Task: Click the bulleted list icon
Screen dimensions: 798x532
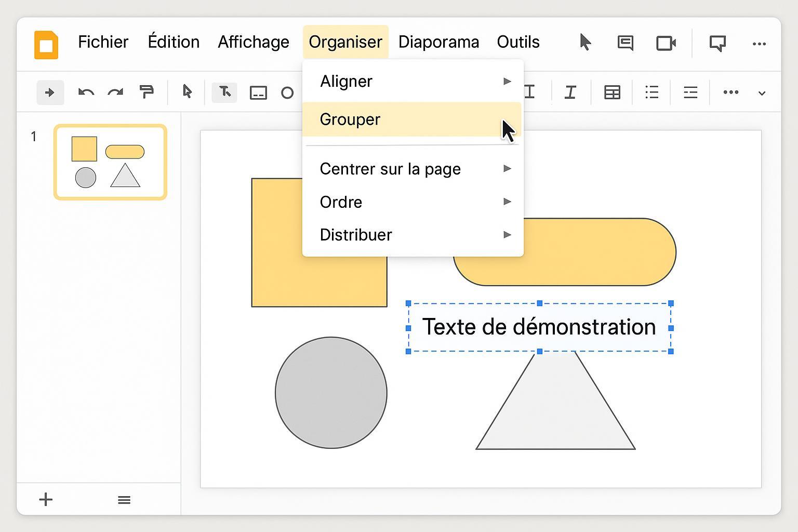Action: pos(651,92)
